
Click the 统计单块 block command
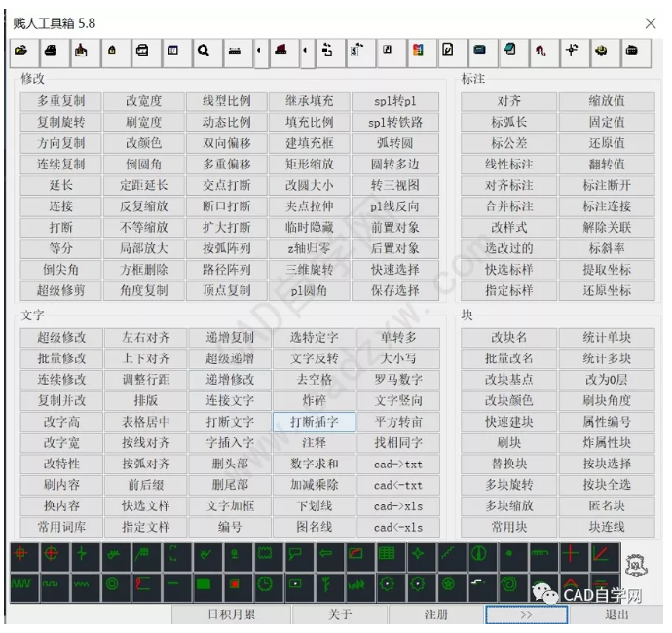(x=607, y=338)
